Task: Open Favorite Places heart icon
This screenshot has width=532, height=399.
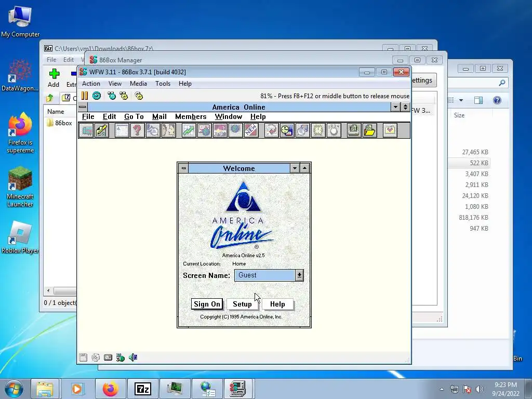Action: pyautogui.click(x=390, y=130)
